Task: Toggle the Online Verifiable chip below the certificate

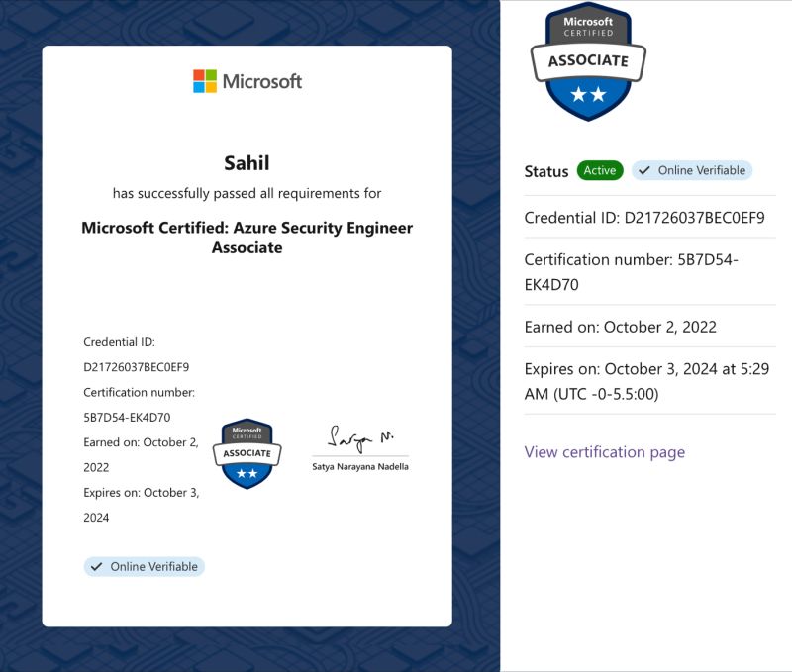Action: coord(143,566)
